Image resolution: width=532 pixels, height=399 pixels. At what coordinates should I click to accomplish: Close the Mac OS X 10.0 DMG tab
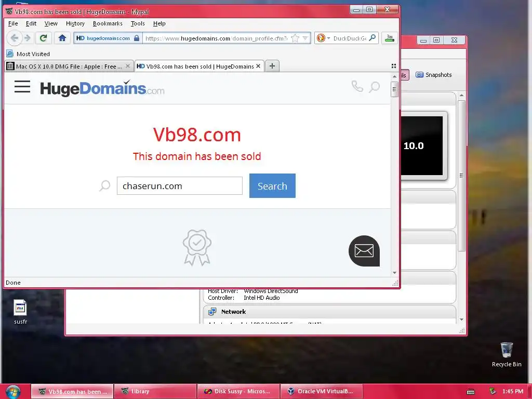pos(128,66)
